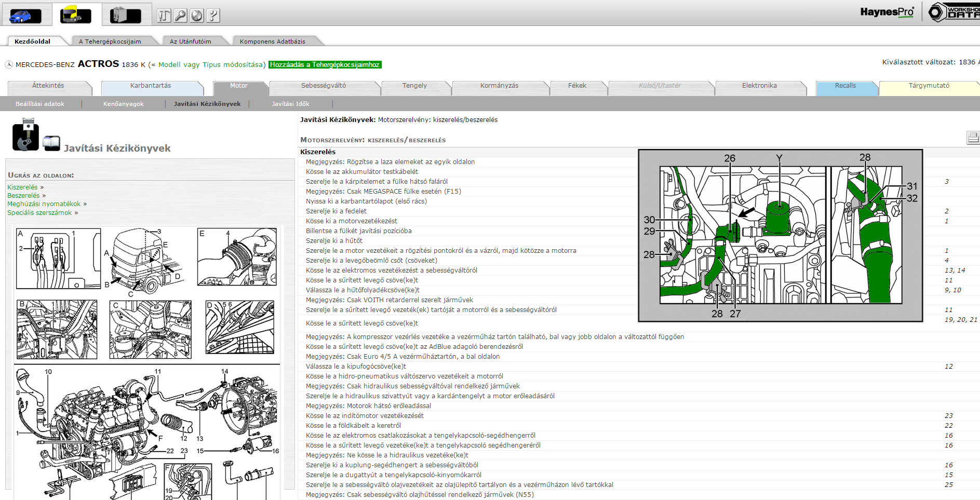
Task: Click the key icon in toolbar
Action: click(x=180, y=16)
